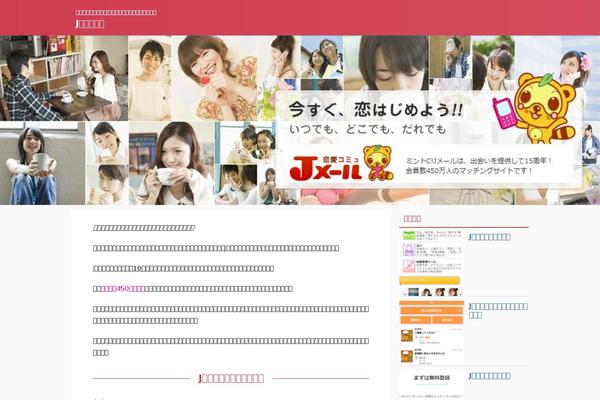Viewport: 600px width, 400px height.
Task: Click the pink sidebar section heading
Action: pyautogui.click(x=412, y=219)
